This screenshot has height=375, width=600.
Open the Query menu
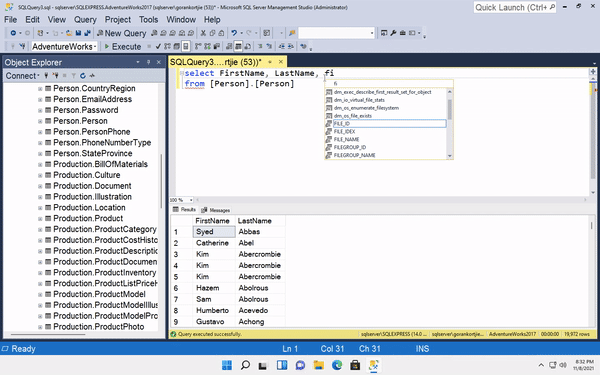85,20
